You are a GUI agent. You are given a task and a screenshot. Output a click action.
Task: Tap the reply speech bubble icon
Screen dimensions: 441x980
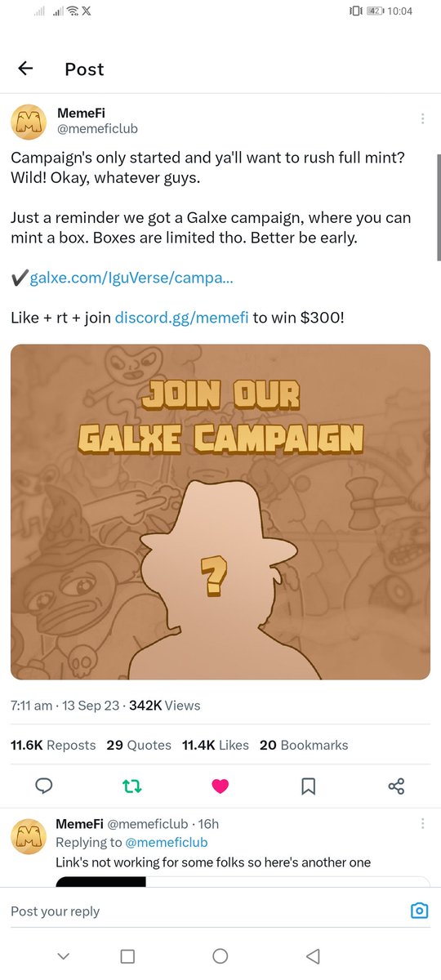[x=44, y=786]
